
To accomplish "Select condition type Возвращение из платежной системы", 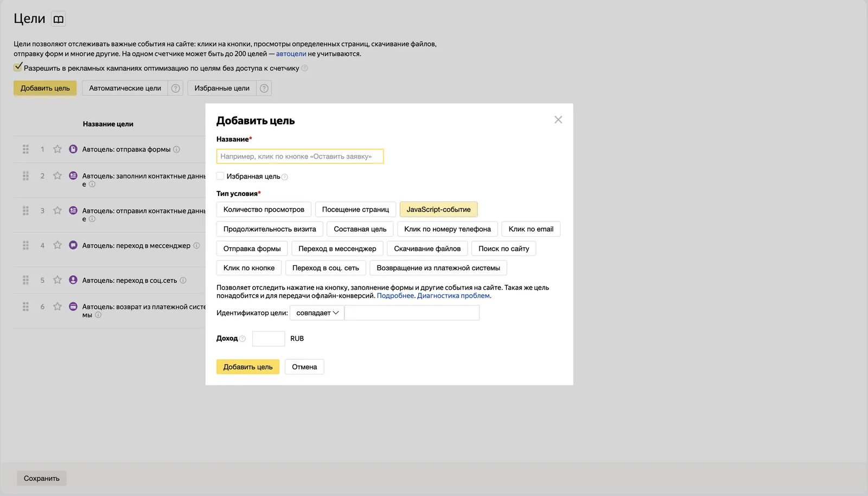I will coord(438,268).
